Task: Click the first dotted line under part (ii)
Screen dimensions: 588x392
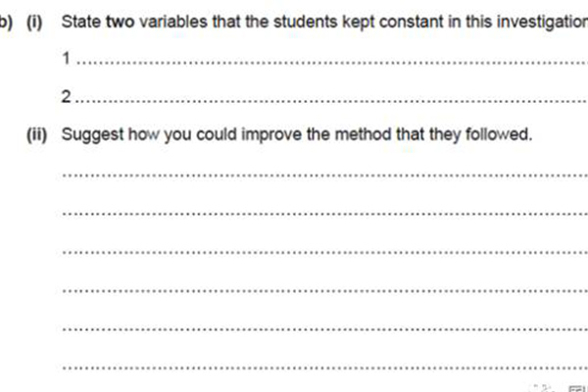Action: tap(324, 175)
